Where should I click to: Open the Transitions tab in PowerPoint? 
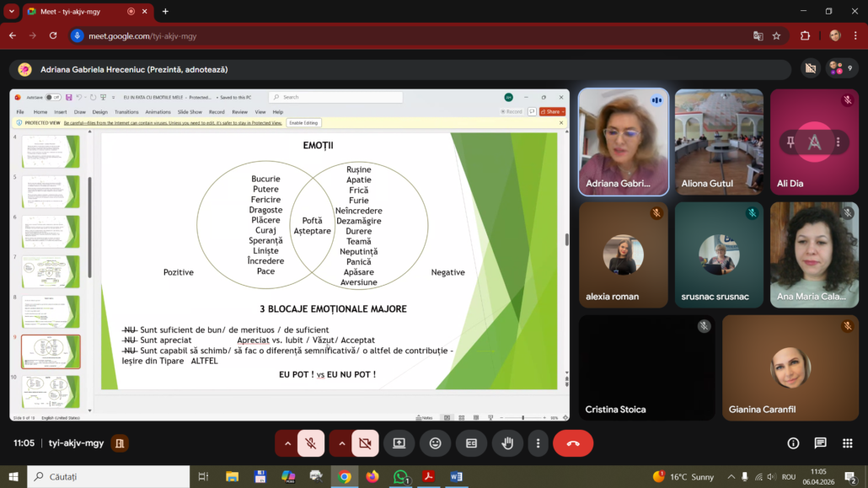(x=126, y=112)
